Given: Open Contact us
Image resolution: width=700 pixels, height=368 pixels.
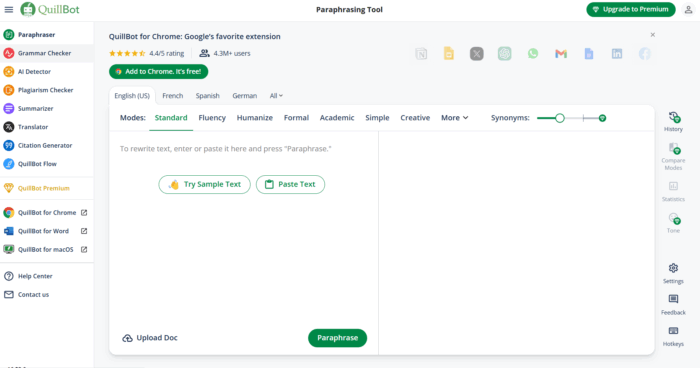Looking at the screenshot, I should [47, 294].
